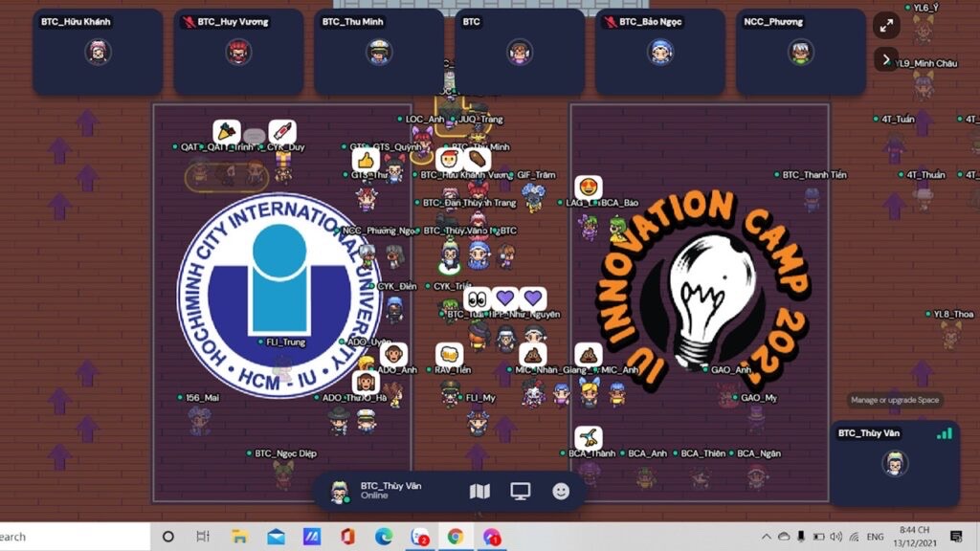Click own BTC_Thùy Vân self-view tile
Viewport: 980px width, 551px height.
pos(894,464)
